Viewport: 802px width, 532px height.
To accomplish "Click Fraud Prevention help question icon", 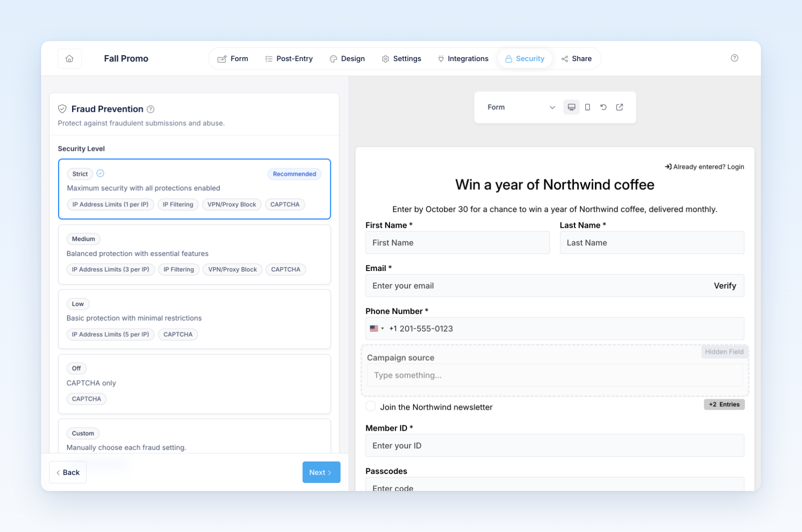I will coord(150,109).
